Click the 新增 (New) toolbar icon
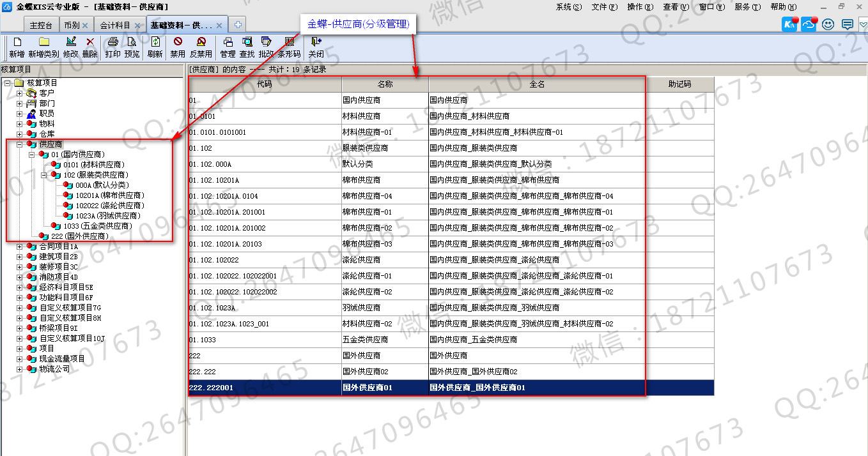868x456 pixels. click(x=17, y=43)
